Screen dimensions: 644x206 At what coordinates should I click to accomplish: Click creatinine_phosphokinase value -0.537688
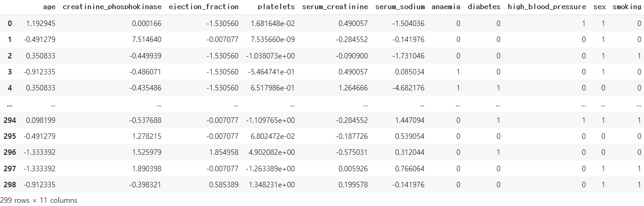(x=146, y=120)
